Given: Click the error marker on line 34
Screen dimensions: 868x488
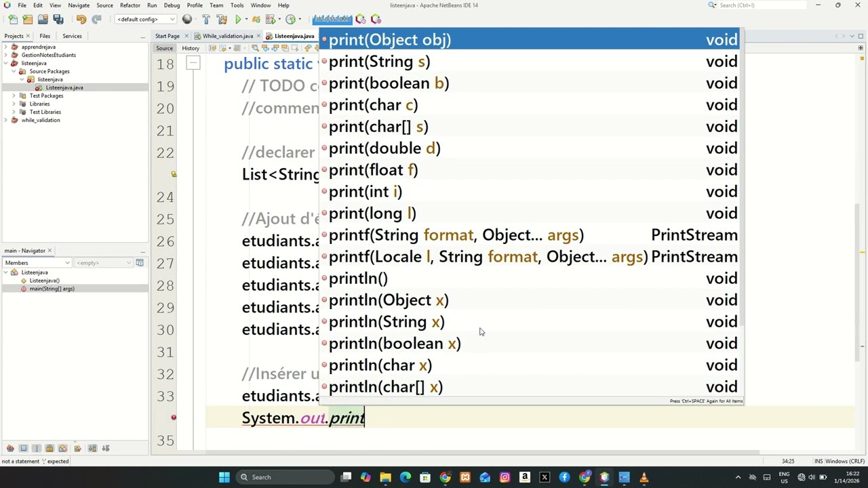Looking at the screenshot, I should point(174,418).
